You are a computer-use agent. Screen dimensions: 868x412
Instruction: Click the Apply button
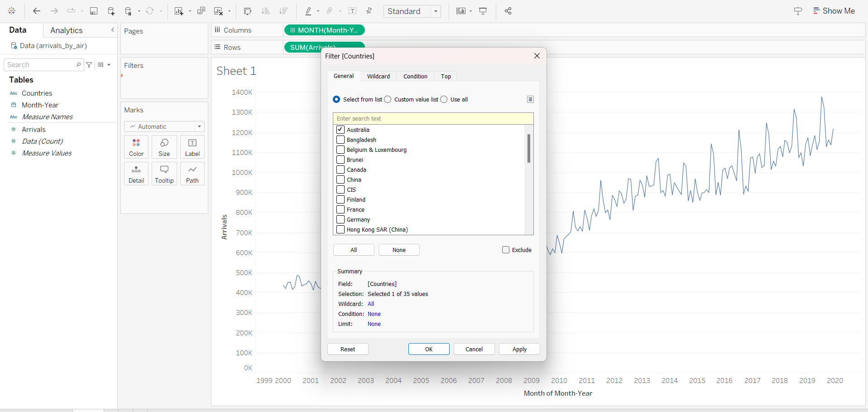pyautogui.click(x=519, y=349)
